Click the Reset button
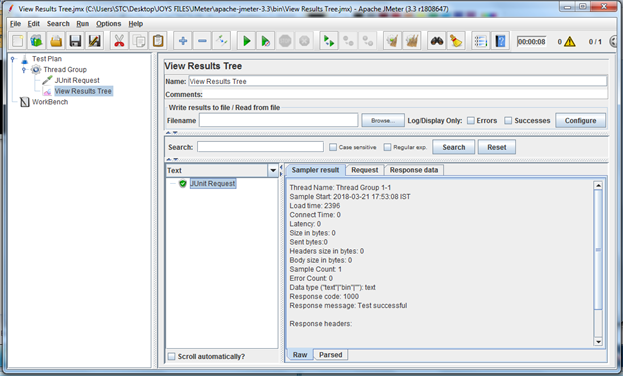Viewport: 623px width, 376px height. click(x=497, y=147)
